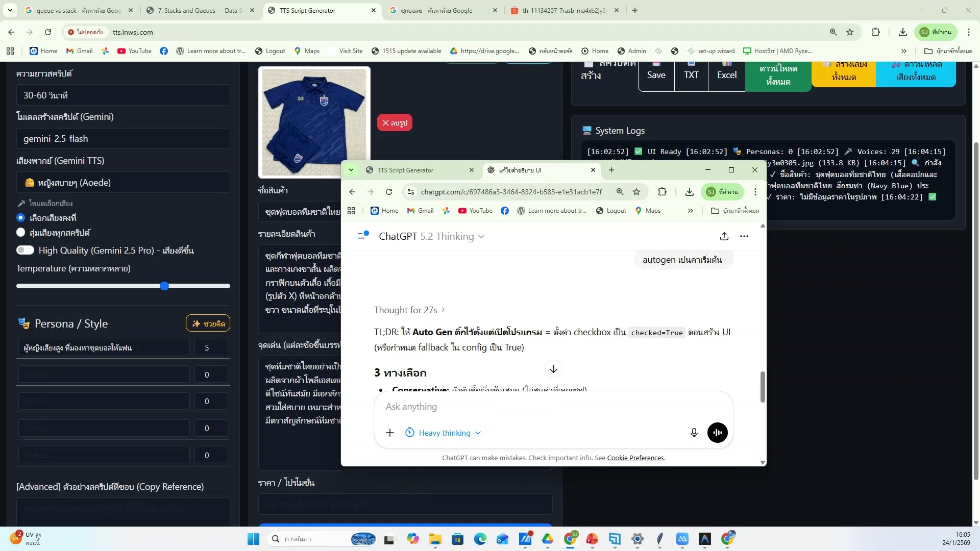Remove the shirt image with the ลบรูป button

pyautogui.click(x=394, y=122)
